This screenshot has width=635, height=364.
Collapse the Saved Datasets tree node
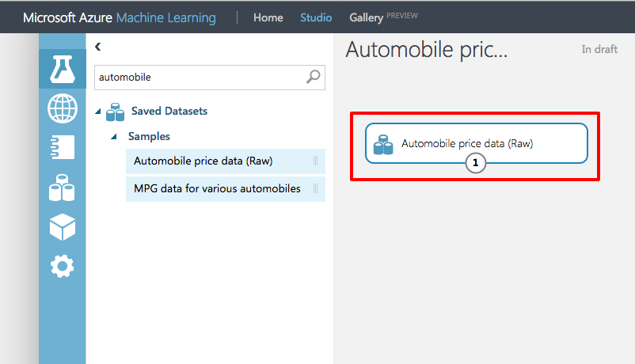pos(99,112)
